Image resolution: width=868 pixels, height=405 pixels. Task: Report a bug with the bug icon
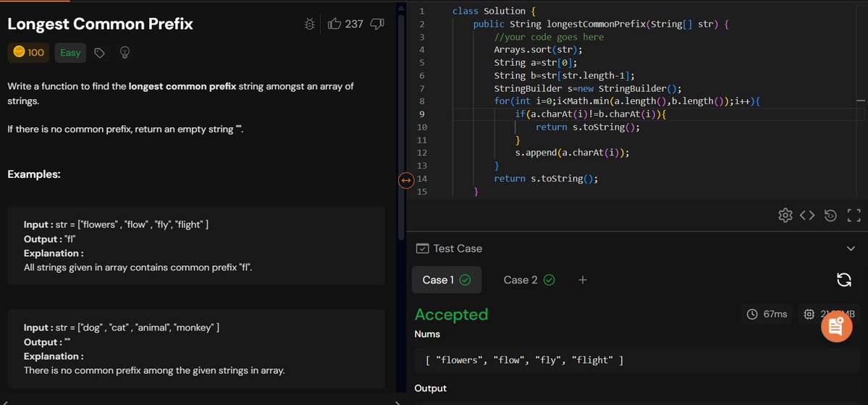point(310,24)
